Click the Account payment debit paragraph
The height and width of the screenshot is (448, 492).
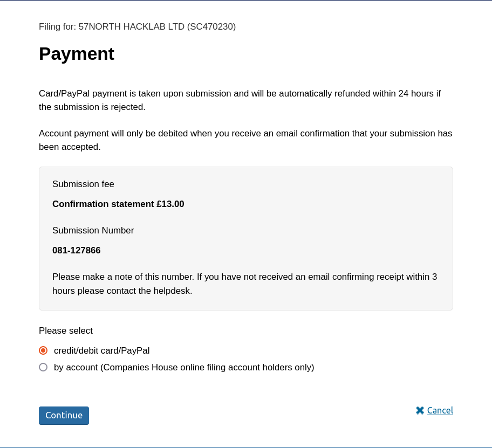coord(245,140)
